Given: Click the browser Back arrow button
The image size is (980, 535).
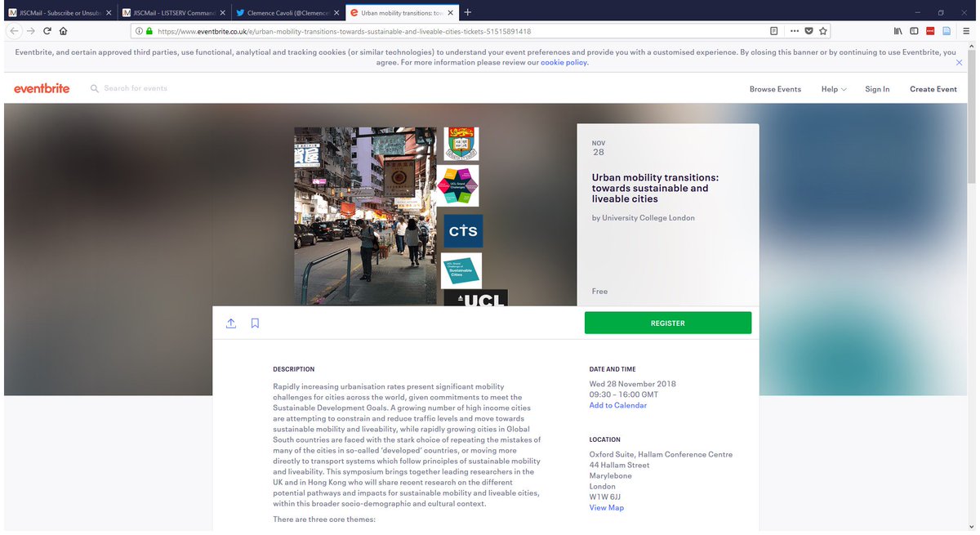Looking at the screenshot, I should point(14,31).
